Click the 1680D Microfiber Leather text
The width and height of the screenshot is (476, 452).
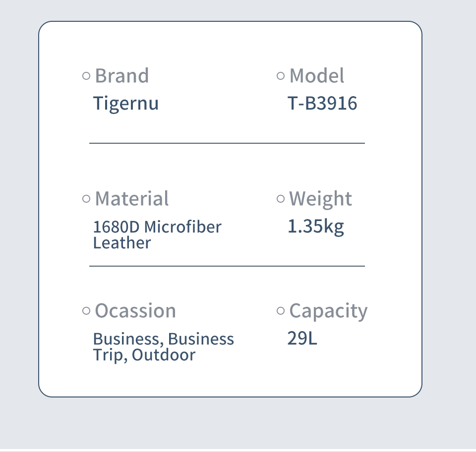point(157,235)
